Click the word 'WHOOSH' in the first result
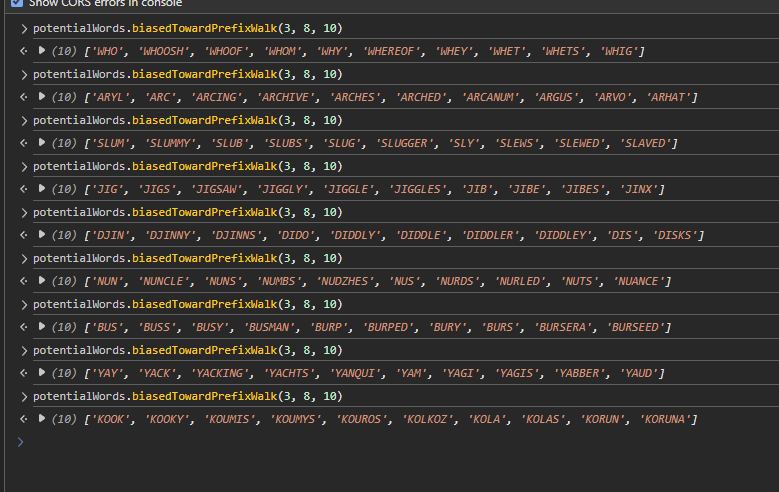 tap(163, 51)
